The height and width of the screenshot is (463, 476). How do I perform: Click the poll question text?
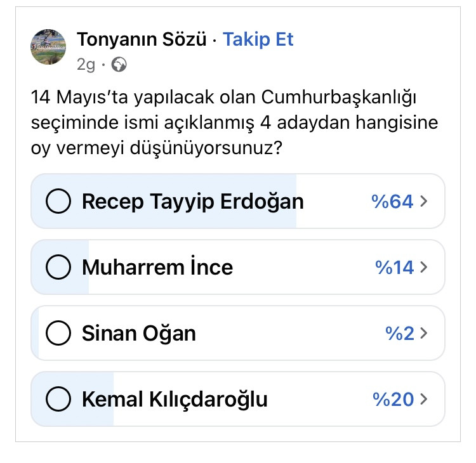[234, 122]
